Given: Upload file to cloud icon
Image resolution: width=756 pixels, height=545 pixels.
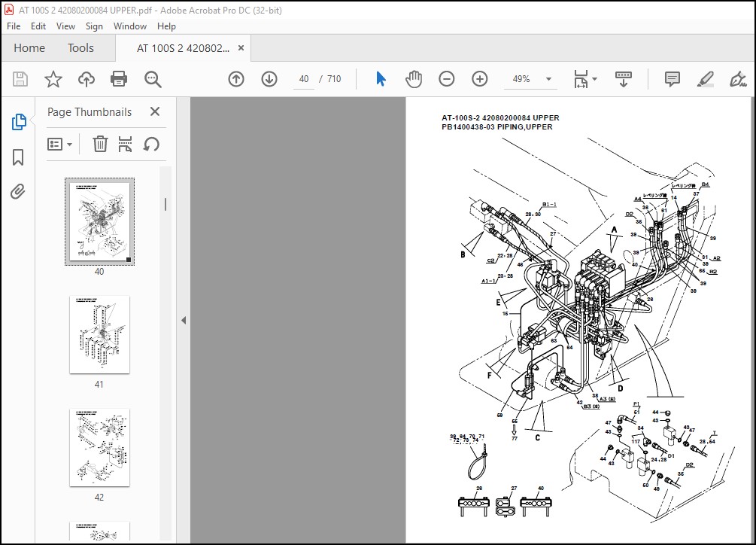Looking at the screenshot, I should 87,79.
